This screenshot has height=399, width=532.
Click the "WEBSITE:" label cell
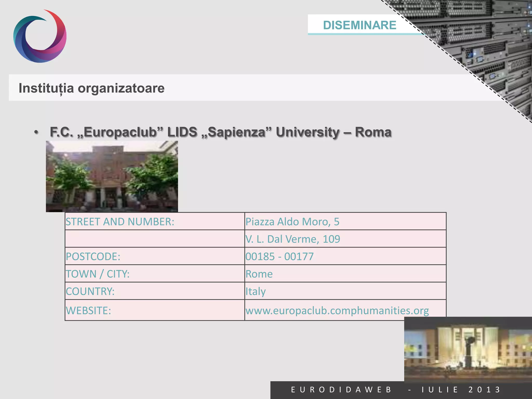[155, 310]
